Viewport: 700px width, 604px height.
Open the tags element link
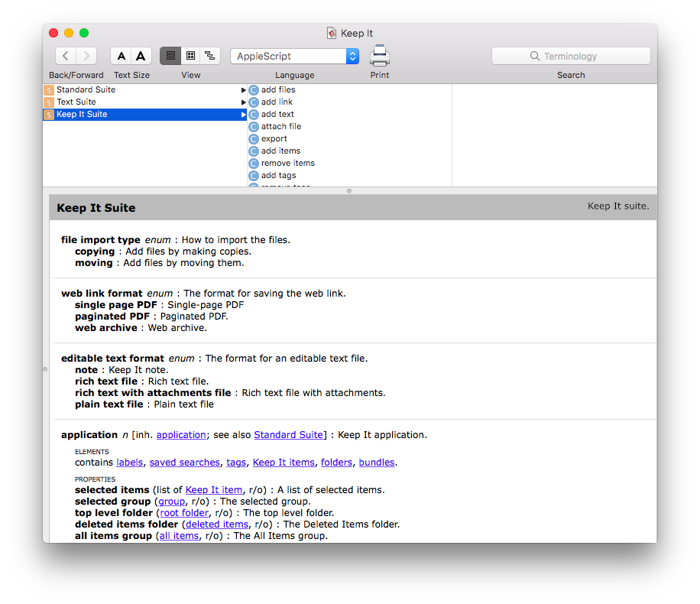coord(236,463)
